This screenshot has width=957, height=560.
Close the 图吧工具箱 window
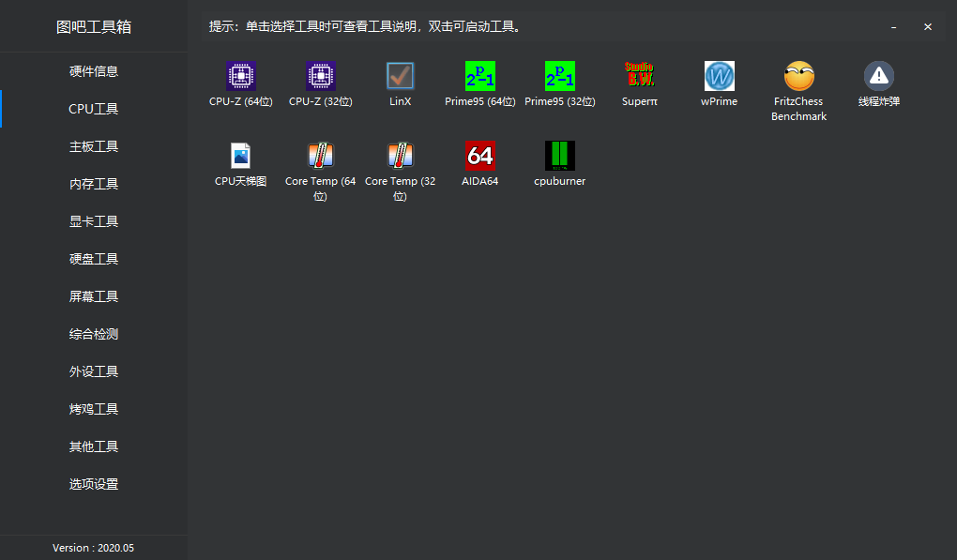pyautogui.click(x=928, y=27)
